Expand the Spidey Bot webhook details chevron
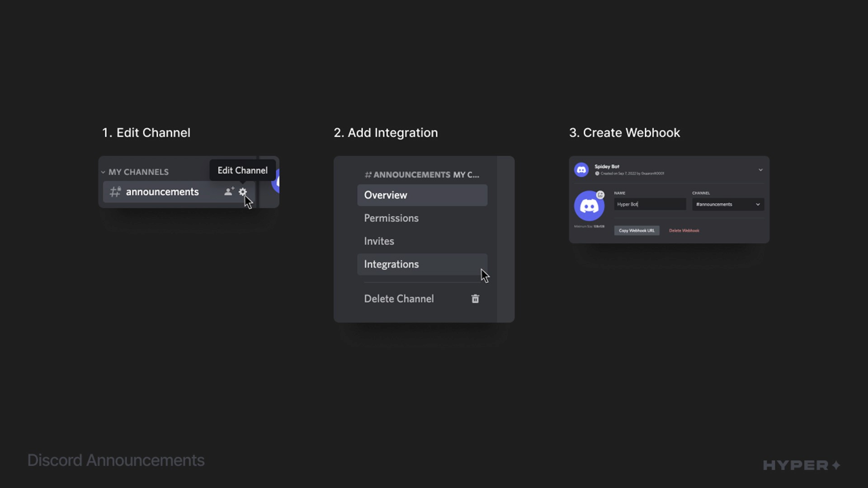 click(x=760, y=170)
